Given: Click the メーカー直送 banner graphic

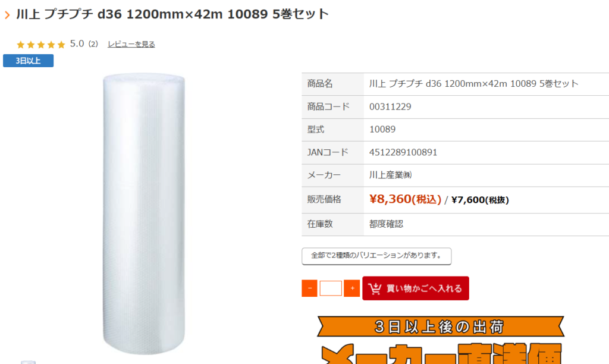Looking at the screenshot, I should click(x=442, y=353).
